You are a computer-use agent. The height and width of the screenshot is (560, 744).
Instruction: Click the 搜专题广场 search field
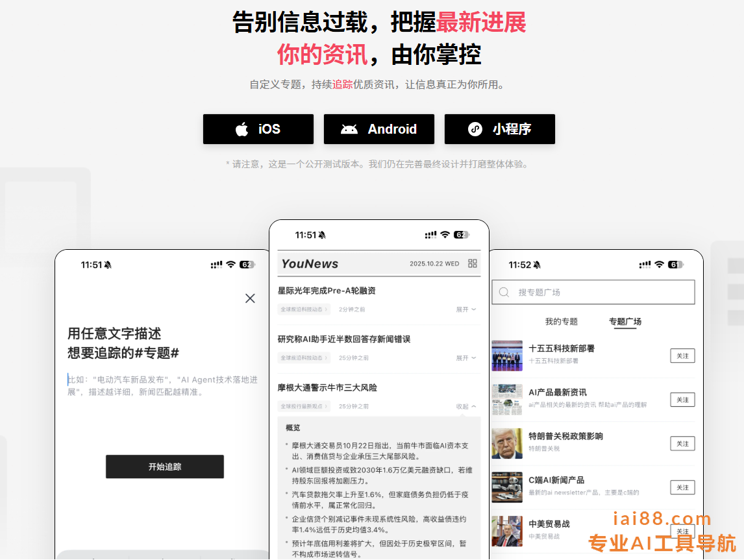[x=601, y=293]
